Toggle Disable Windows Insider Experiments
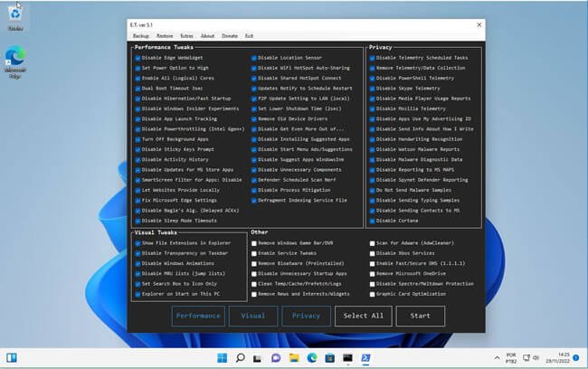 pyautogui.click(x=138, y=109)
